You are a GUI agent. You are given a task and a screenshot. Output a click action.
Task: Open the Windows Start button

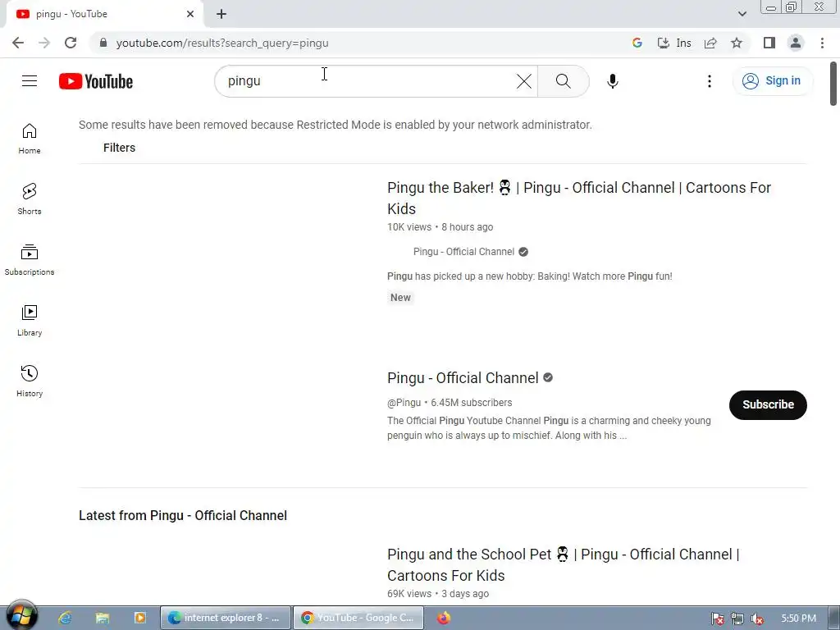click(x=21, y=615)
